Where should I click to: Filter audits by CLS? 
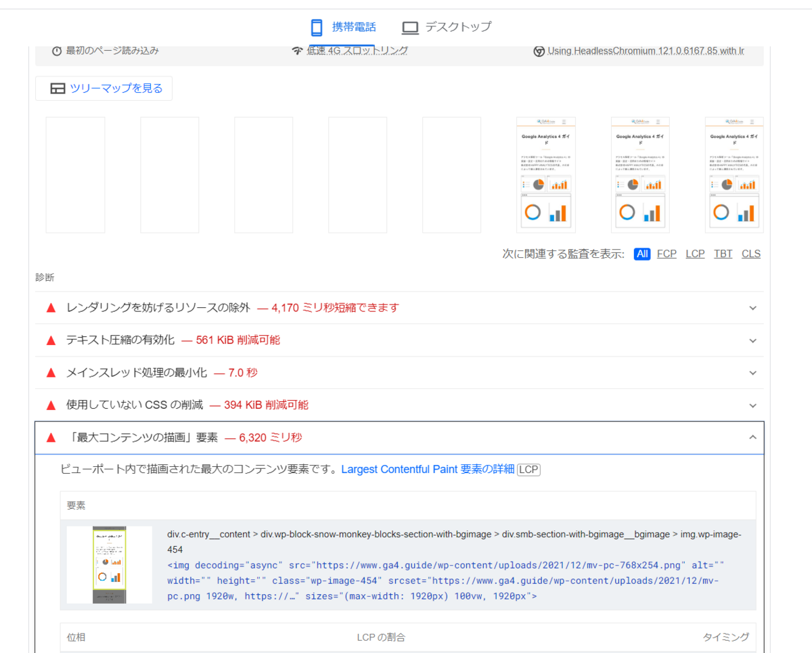point(751,254)
